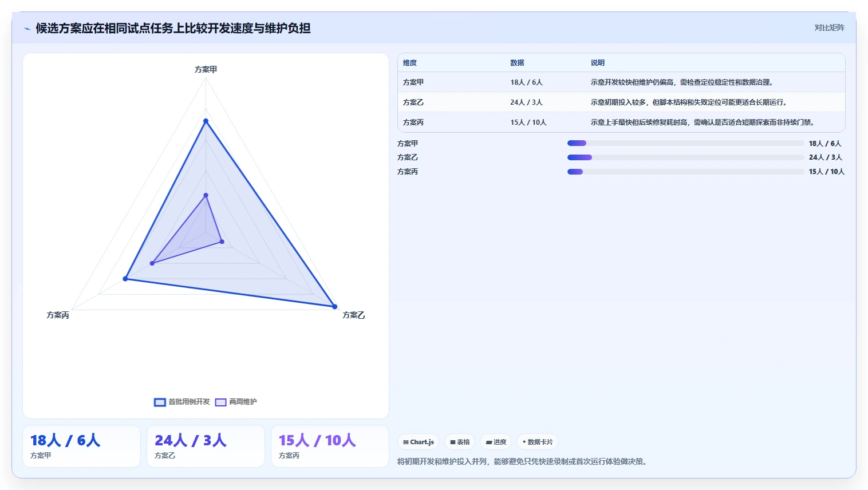Click table value 24人 / 3人
The height and width of the screenshot is (490, 868).
click(526, 102)
